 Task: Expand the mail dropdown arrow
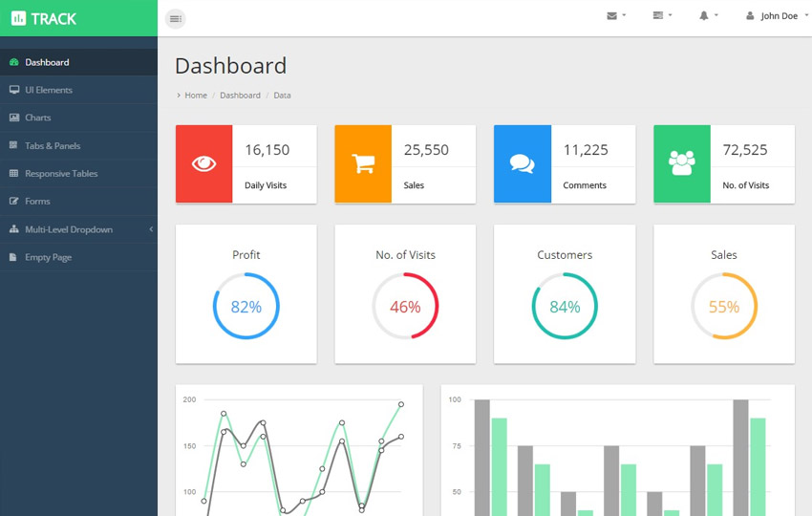pos(624,15)
